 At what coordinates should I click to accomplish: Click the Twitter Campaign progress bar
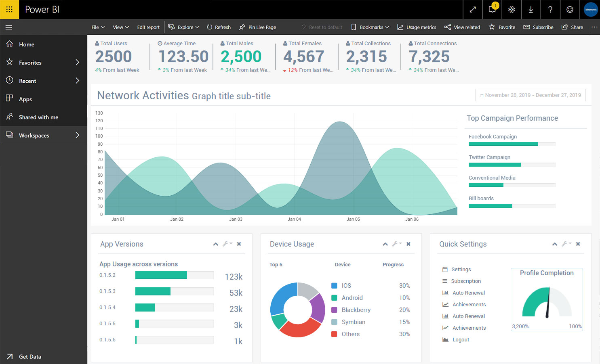[x=512, y=165]
